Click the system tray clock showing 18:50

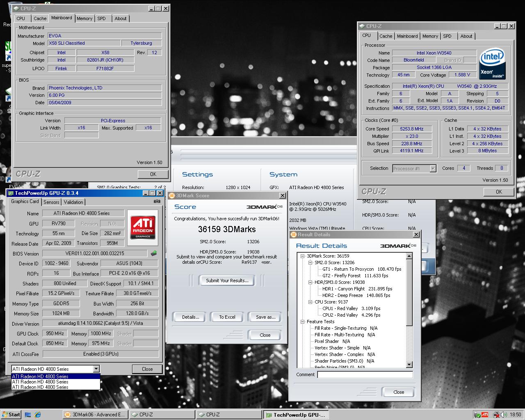coord(516,415)
